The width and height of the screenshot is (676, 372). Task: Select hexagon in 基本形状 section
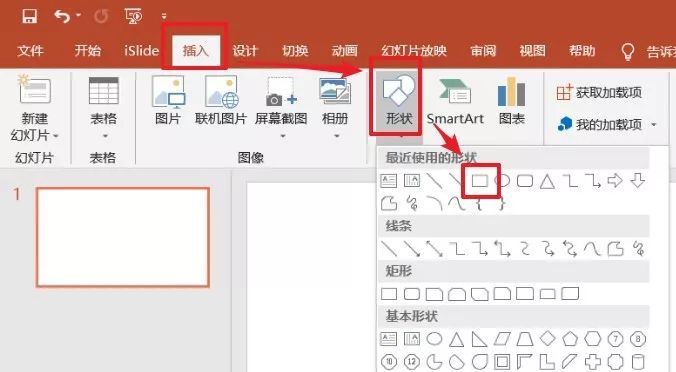[592, 339]
